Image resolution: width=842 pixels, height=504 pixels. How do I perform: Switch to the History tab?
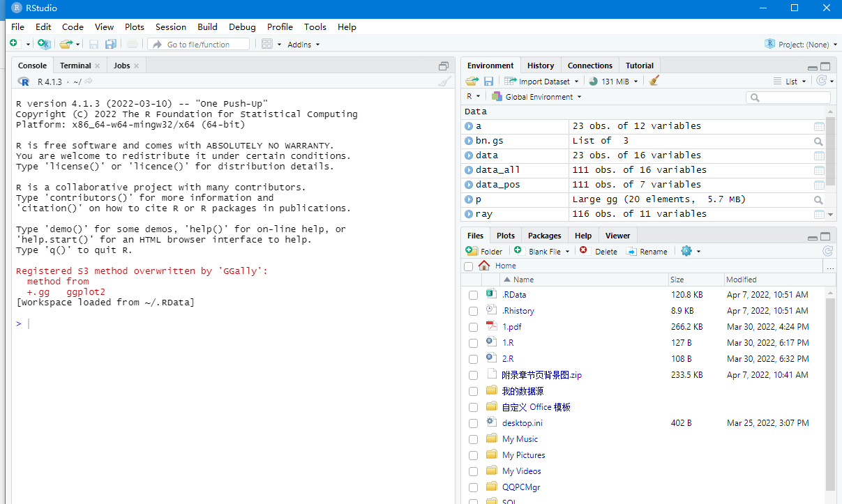click(x=541, y=66)
